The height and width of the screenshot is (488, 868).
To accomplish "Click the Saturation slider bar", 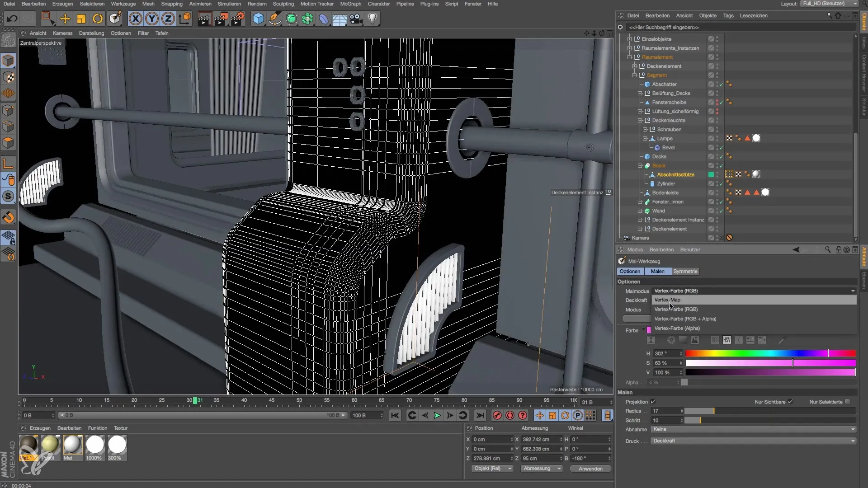I will click(x=770, y=363).
